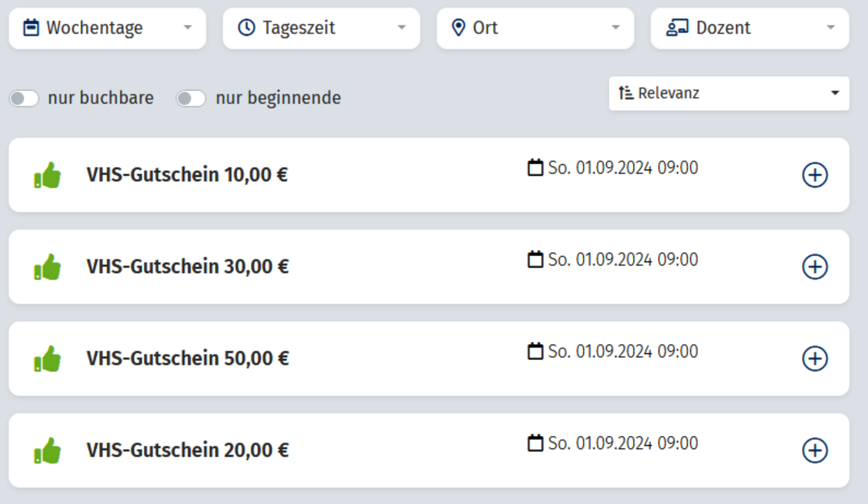Click calendar icon on the 10,00 € voucher row
The image size is (868, 504).
535,167
